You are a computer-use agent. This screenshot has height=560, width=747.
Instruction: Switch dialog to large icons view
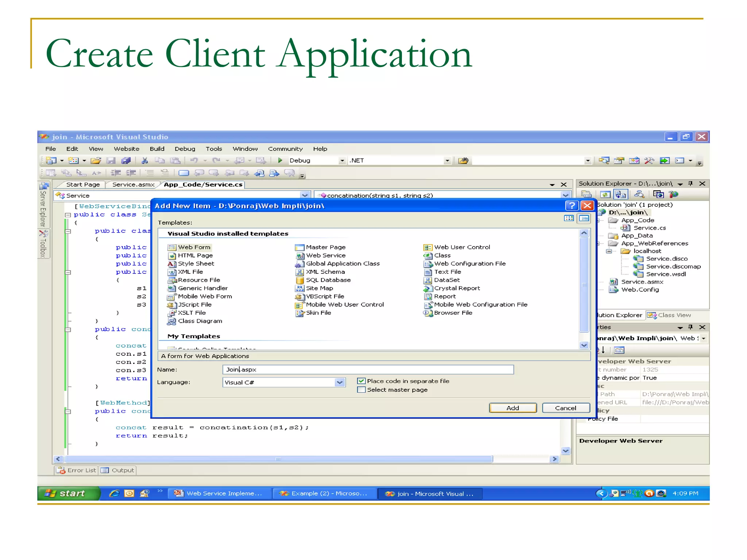569,218
